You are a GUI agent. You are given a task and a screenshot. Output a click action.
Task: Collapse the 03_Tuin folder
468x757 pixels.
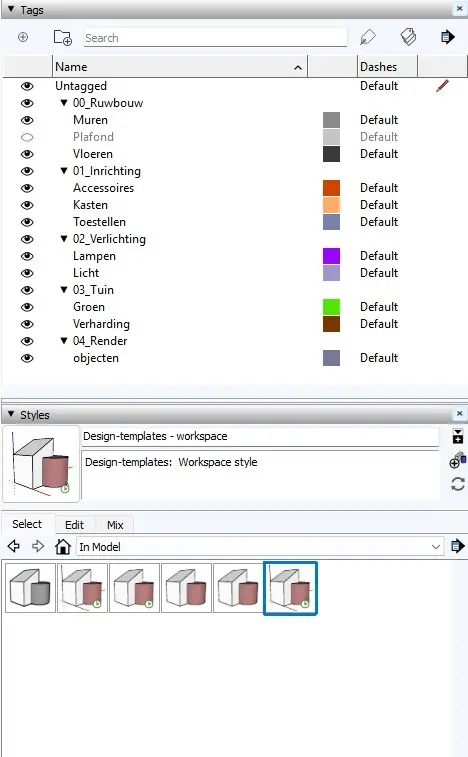tap(64, 290)
